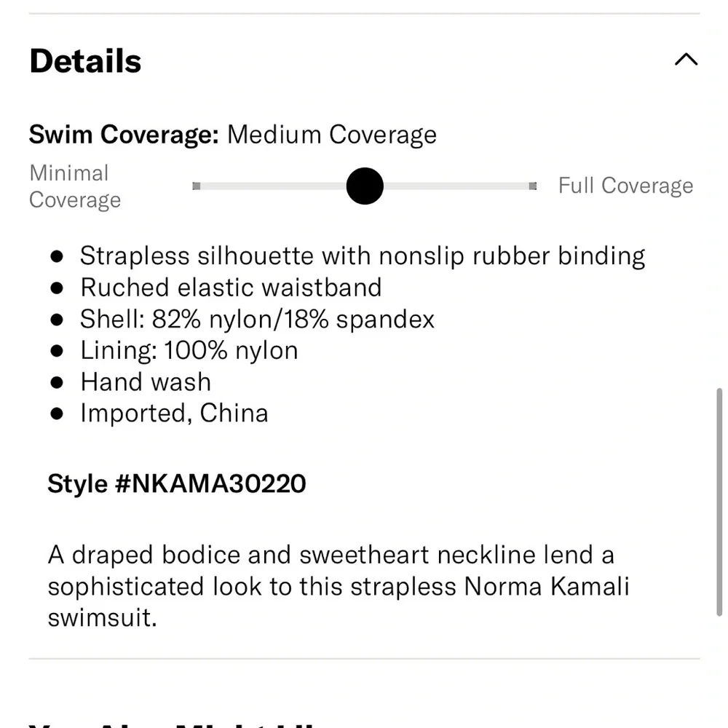The image size is (728, 728).
Task: Click slider track right of the knob
Action: (x=459, y=186)
